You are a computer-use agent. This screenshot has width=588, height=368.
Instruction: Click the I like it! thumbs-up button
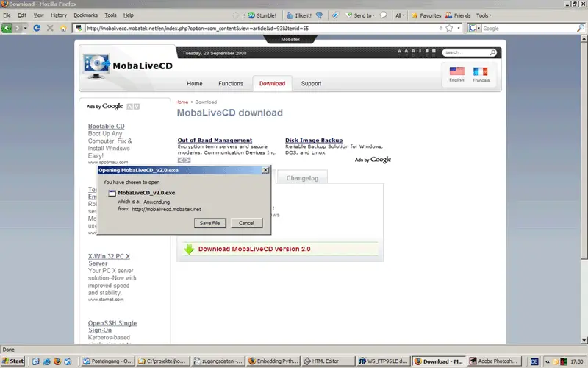(x=299, y=15)
